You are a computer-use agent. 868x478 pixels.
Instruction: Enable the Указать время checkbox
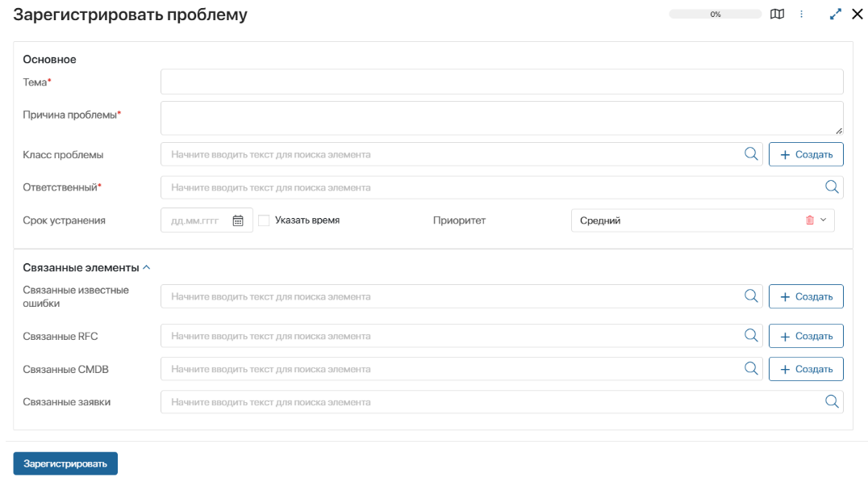point(264,220)
